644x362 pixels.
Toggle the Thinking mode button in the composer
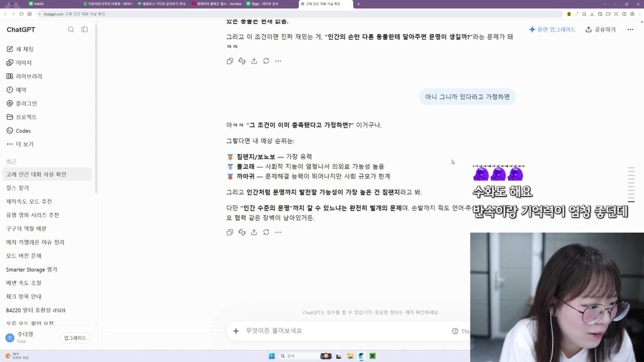point(461,331)
